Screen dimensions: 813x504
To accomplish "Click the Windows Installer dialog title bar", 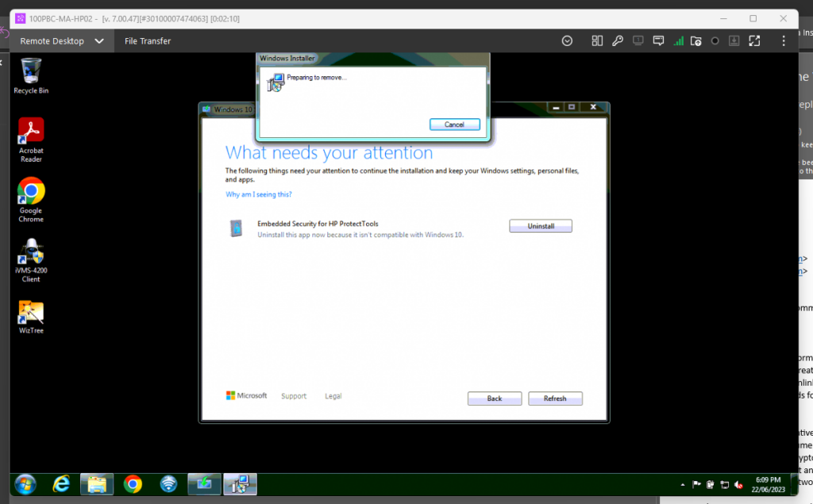I will (x=372, y=58).
